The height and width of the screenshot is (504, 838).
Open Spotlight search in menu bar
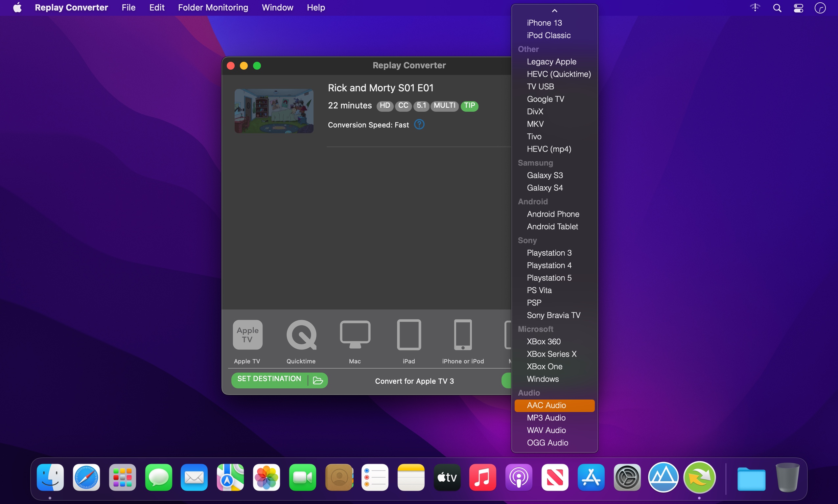click(x=777, y=8)
